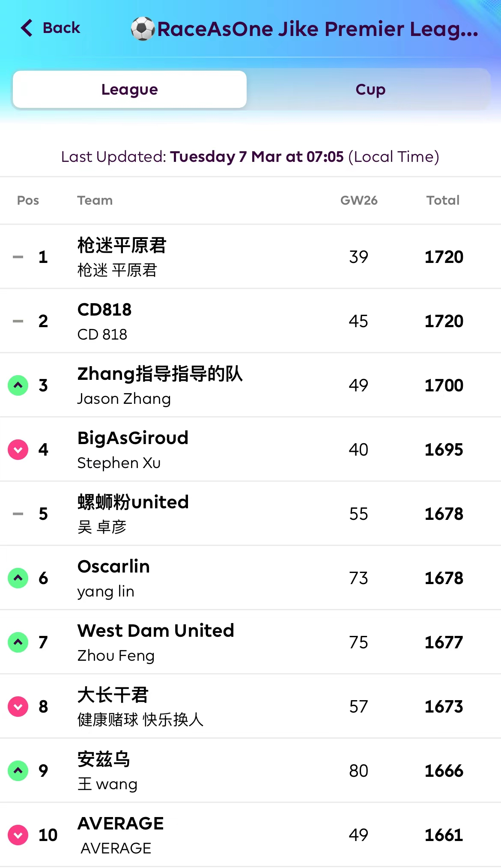Tap the no-change dash beside CD818
The height and width of the screenshot is (868, 501).
(18, 321)
